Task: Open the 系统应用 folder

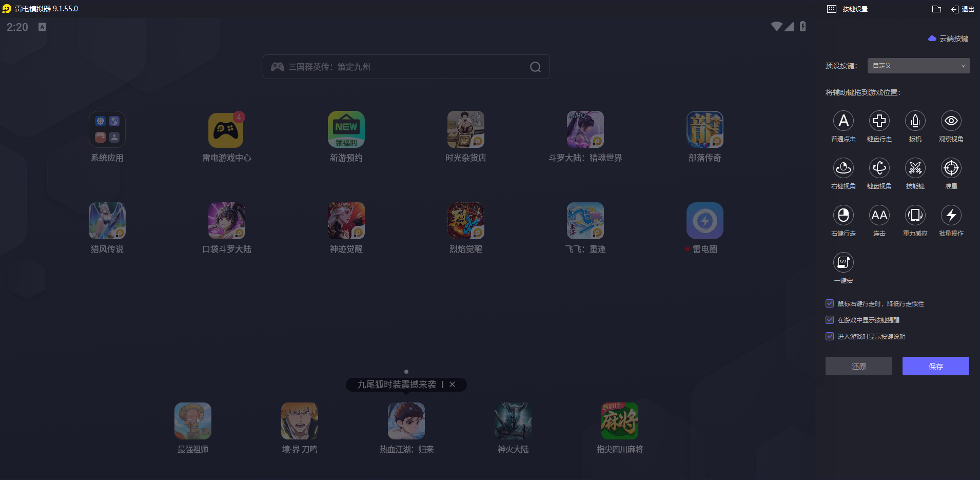Action: tap(107, 129)
